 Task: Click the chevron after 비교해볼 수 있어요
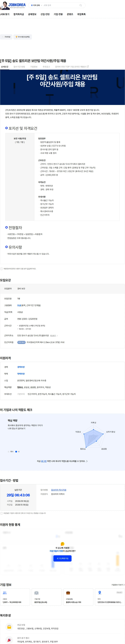[x=87, y=461]
